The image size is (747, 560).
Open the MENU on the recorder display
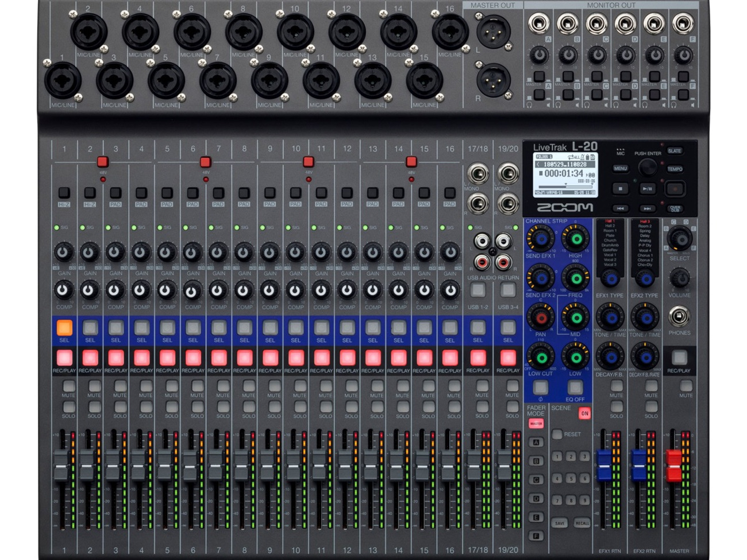pos(621,168)
